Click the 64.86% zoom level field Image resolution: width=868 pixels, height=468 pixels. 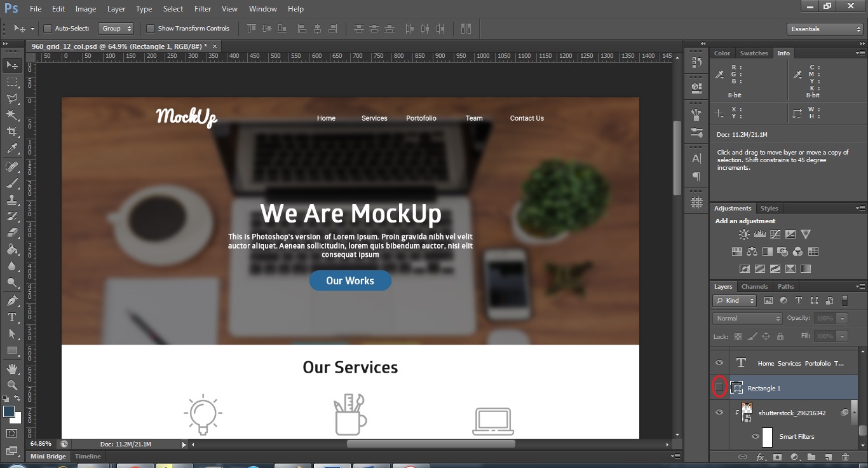41,444
